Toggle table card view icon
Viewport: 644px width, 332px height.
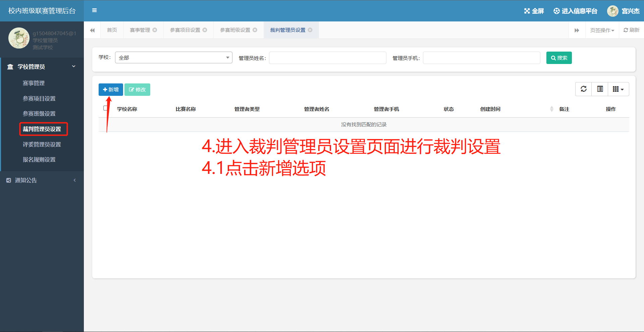(x=600, y=89)
